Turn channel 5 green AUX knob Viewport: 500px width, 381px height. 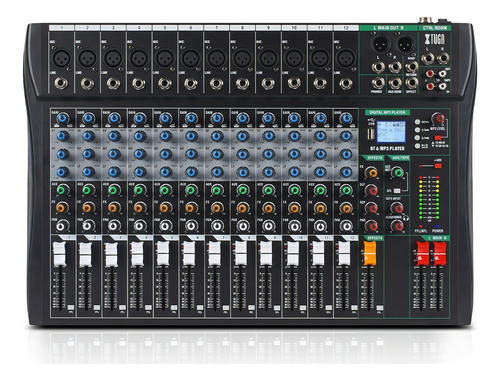click(165, 190)
